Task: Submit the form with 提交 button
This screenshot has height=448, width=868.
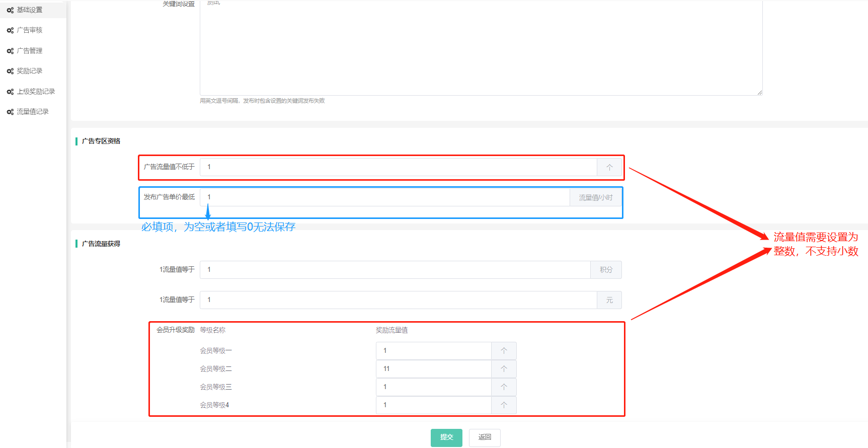Action: (446, 437)
